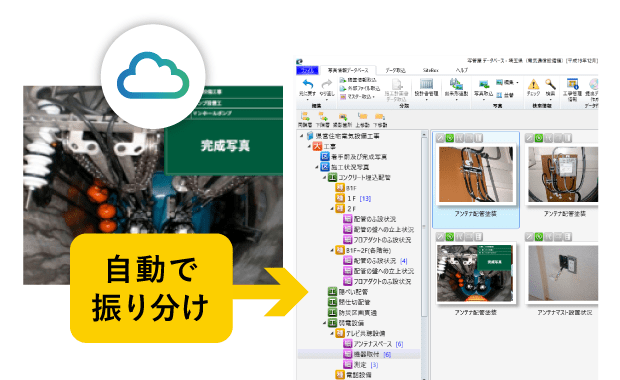This screenshot has height=380, width=620.
Task: Click the 検索 magnifying glass icon
Action: point(550,84)
